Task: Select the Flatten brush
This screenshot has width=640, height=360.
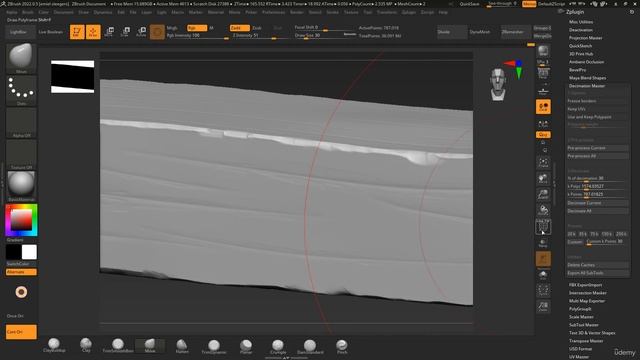Action: tap(182, 346)
